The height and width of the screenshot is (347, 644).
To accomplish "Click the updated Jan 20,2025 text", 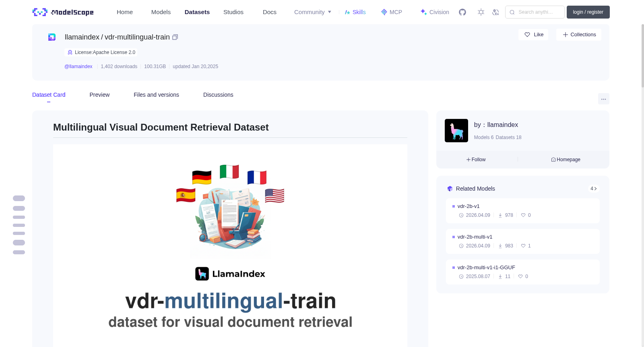I will pos(196,66).
